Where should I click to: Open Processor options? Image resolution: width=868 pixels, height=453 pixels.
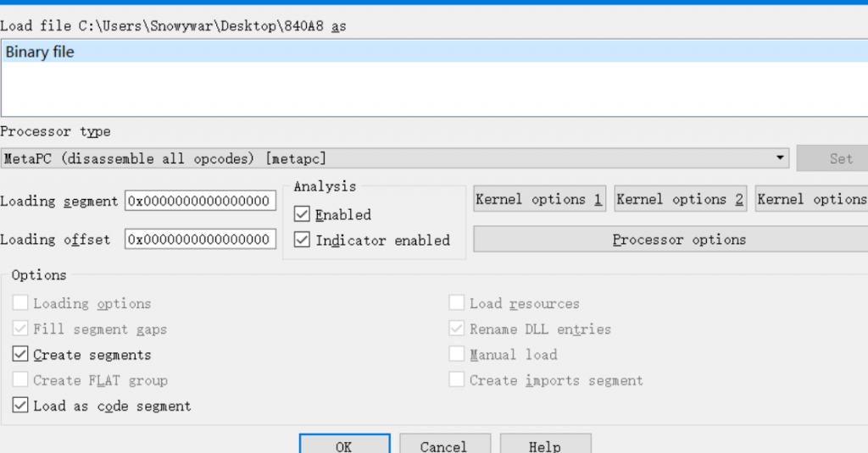670,240
